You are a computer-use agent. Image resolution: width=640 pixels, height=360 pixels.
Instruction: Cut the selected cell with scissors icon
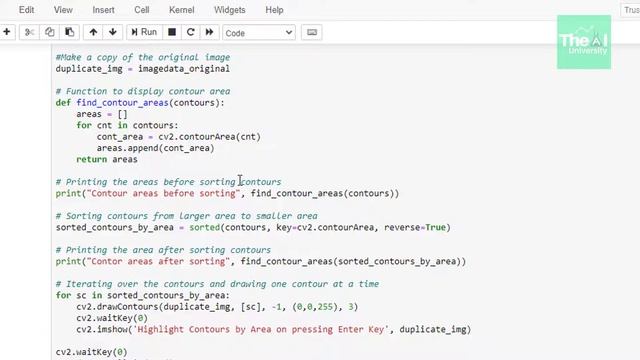pos(29,32)
